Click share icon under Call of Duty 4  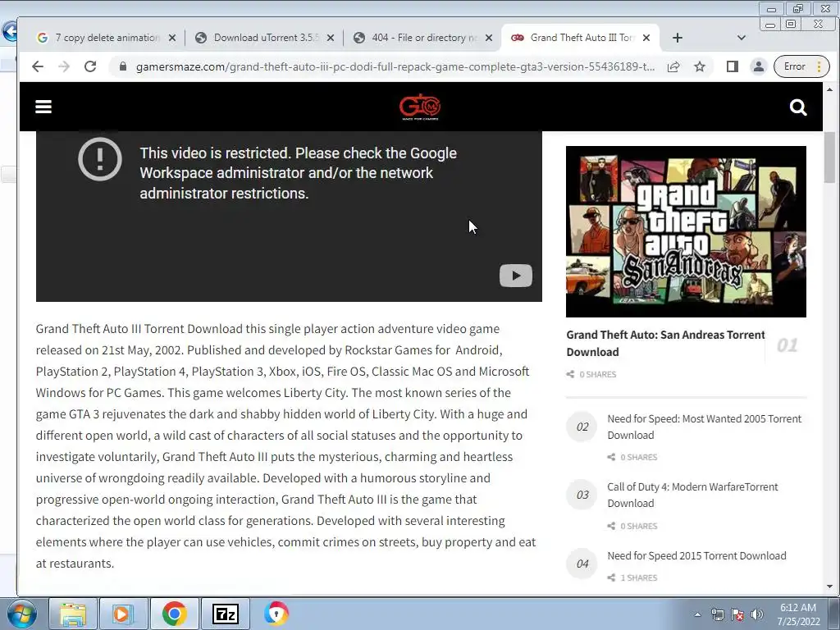click(x=611, y=526)
